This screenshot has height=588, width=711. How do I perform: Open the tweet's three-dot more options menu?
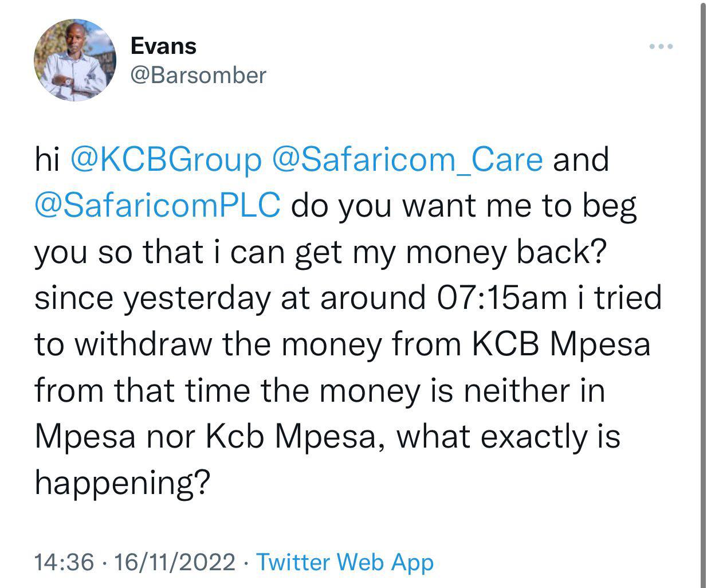(x=660, y=46)
